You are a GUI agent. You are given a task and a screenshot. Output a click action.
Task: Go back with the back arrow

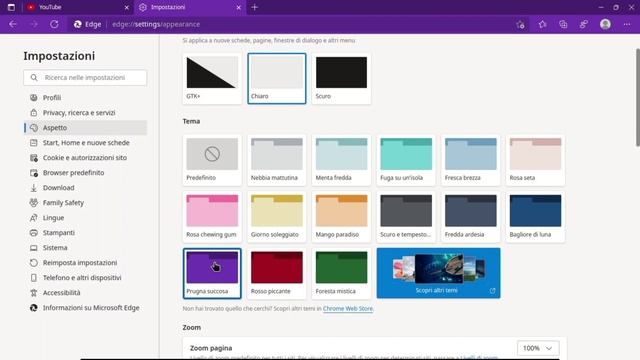pyautogui.click(x=13, y=24)
